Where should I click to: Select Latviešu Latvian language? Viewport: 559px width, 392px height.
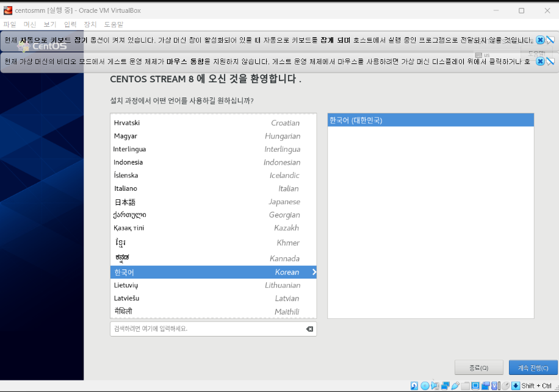pyautogui.click(x=213, y=298)
